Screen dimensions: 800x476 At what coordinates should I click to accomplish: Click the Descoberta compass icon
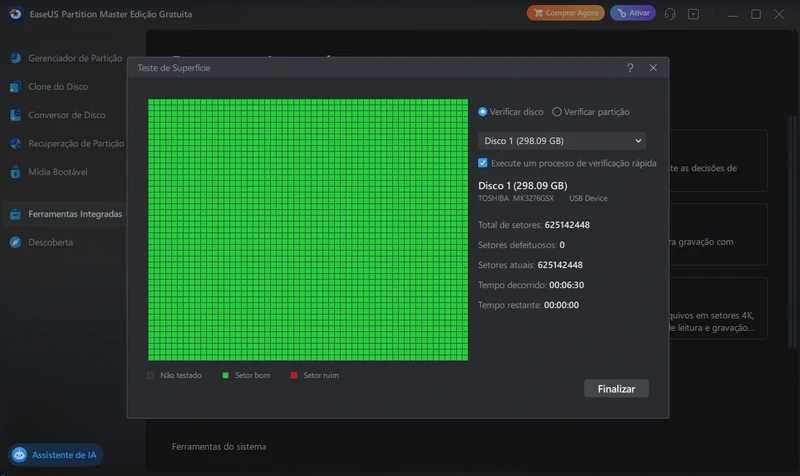tap(15, 242)
